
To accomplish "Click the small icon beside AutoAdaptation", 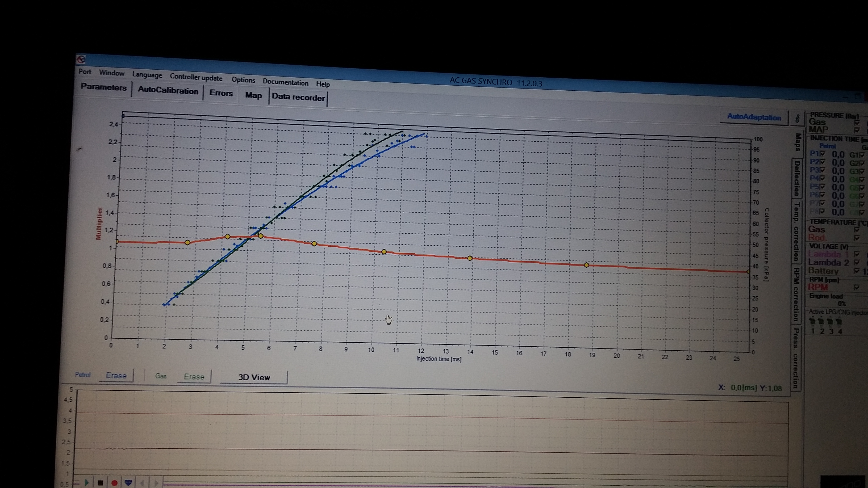I will coord(797,119).
